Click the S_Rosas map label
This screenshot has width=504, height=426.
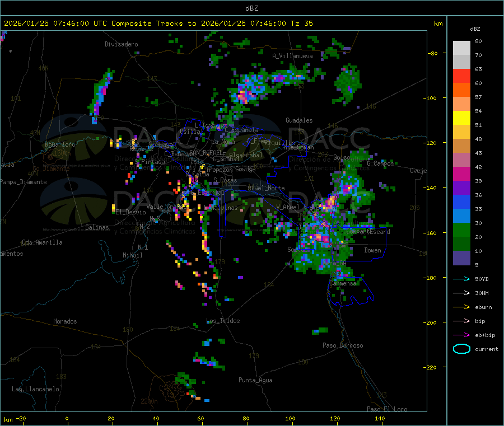pos(225,180)
